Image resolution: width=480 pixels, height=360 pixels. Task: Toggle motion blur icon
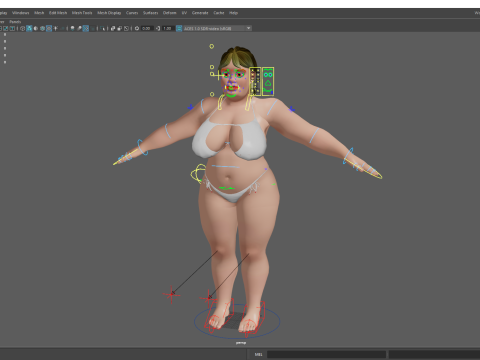coord(79,28)
